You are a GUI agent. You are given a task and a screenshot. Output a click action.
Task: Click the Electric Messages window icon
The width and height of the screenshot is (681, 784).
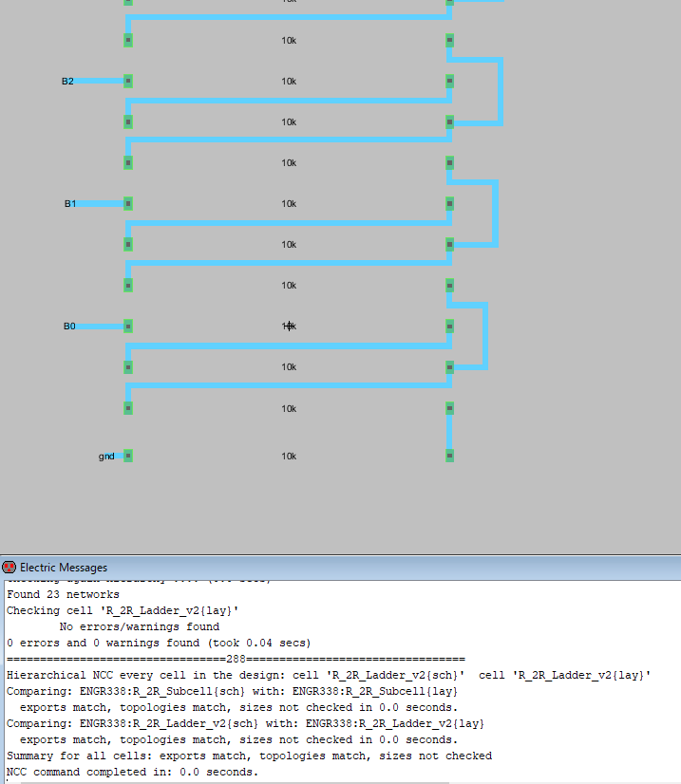[x=9, y=568]
